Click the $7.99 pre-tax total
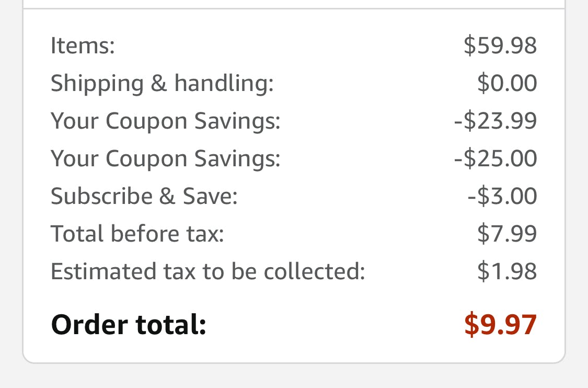Viewport: 588px width, 388px height. pos(507,234)
